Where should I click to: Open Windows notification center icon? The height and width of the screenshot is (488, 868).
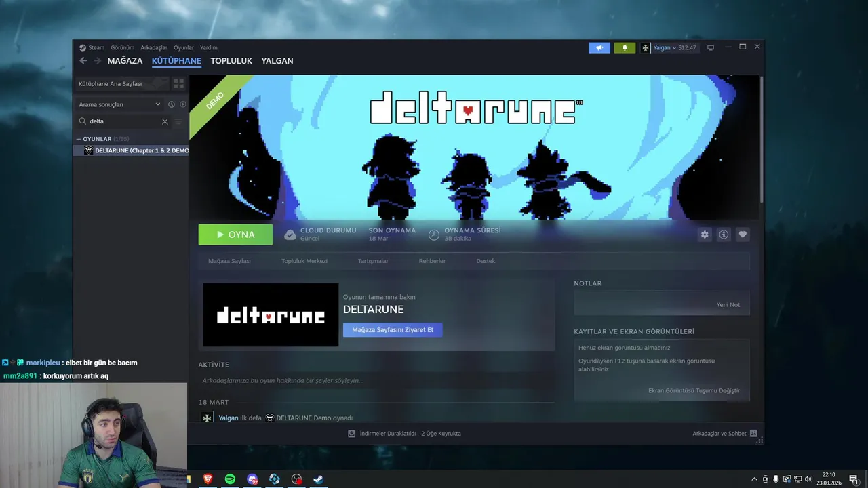[854, 479]
